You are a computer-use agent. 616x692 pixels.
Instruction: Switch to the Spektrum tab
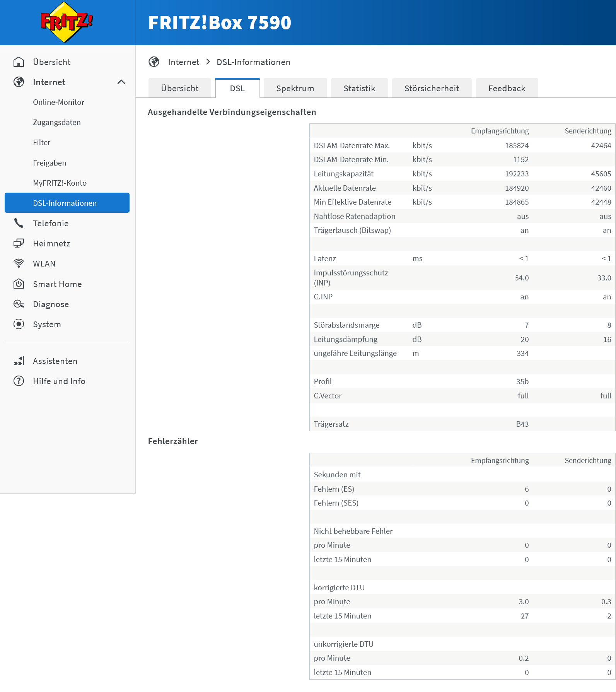point(295,88)
